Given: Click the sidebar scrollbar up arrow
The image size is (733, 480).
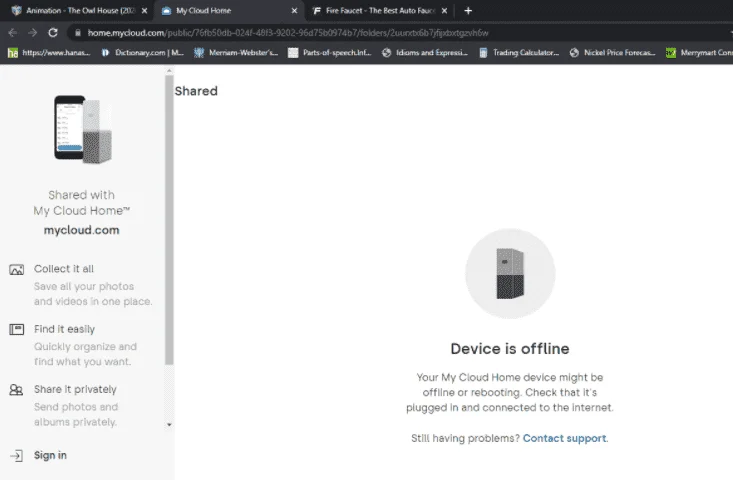Looking at the screenshot, I should point(169,71).
